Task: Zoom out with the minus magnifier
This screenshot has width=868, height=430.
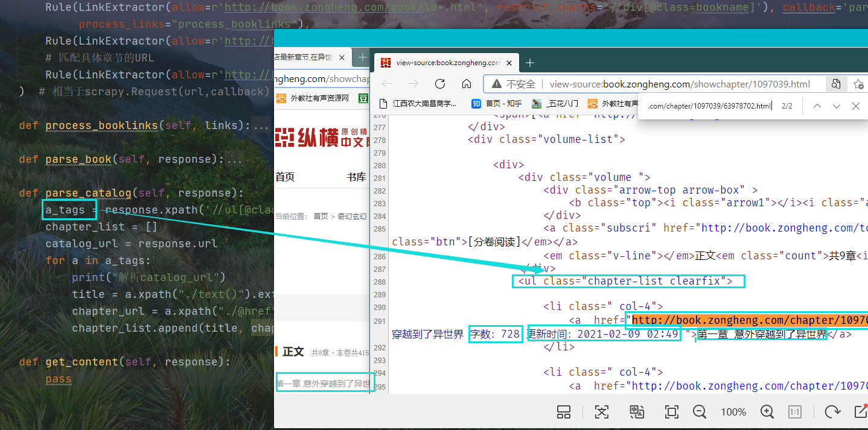Action: coord(700,412)
